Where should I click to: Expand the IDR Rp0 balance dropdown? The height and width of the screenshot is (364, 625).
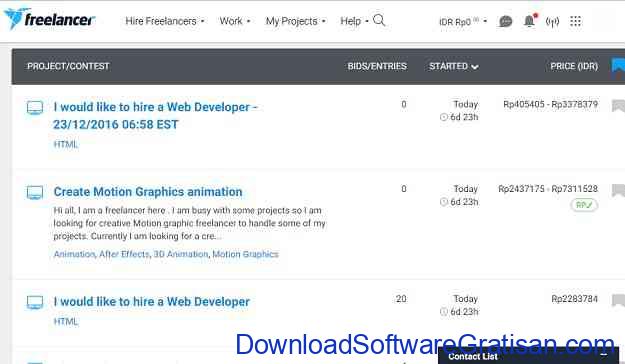point(463,22)
